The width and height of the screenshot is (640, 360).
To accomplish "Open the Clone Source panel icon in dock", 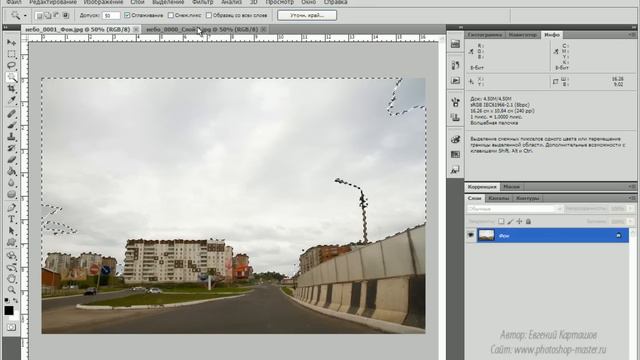I will [x=456, y=118].
